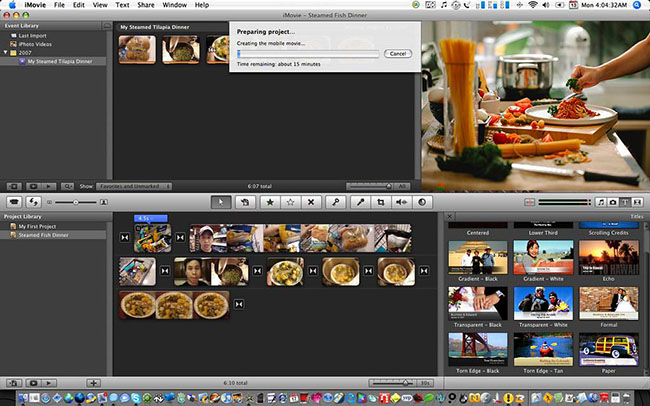Click the transition icon before the first project clip
Viewport: 650px width, 406px height.
point(125,237)
